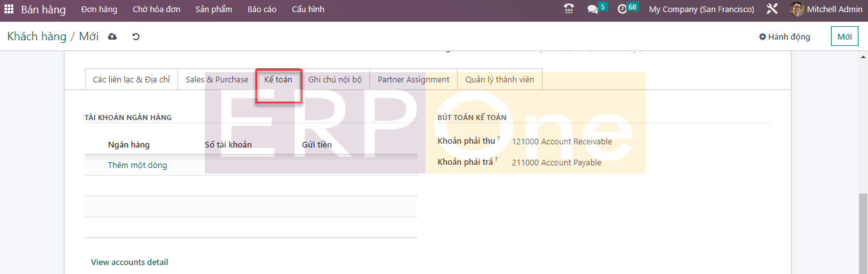This screenshot has height=274, width=868.
Task: Click the Khoản phải thu account field
Action: 562,142
